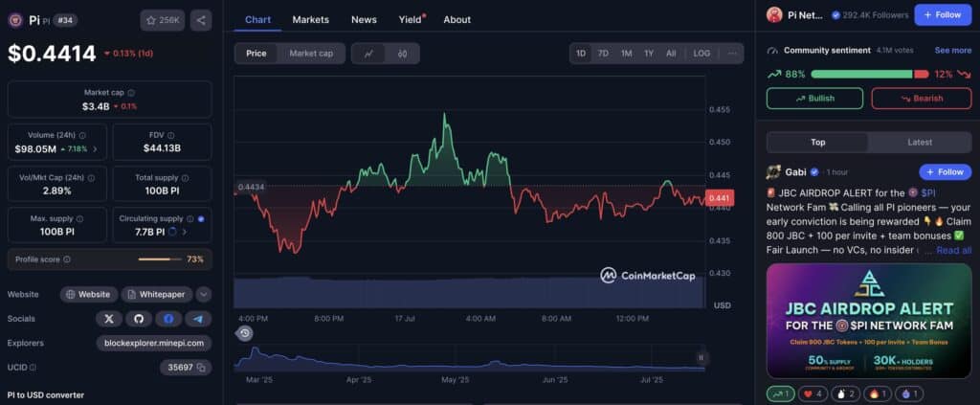Click the Pi Network avatar in community panel
980x405 pixels.
(x=774, y=15)
